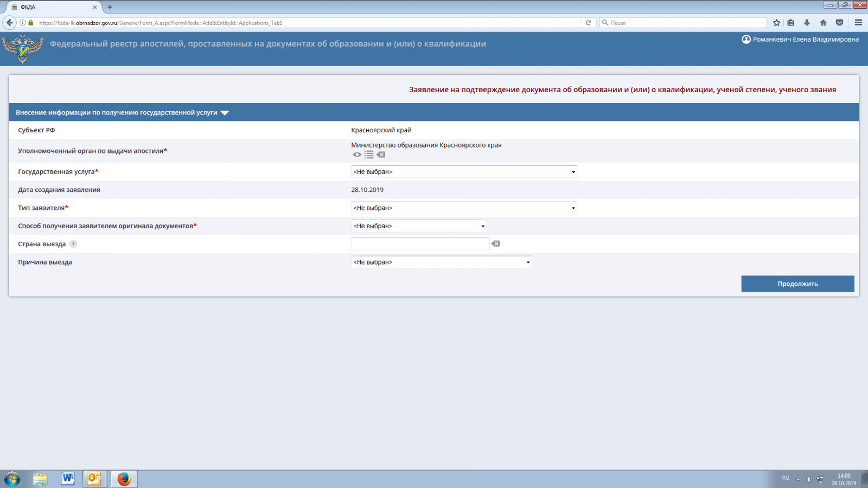This screenshot has width=868, height=488.
Task: Open the list icon for authorized body selection
Action: 369,155
